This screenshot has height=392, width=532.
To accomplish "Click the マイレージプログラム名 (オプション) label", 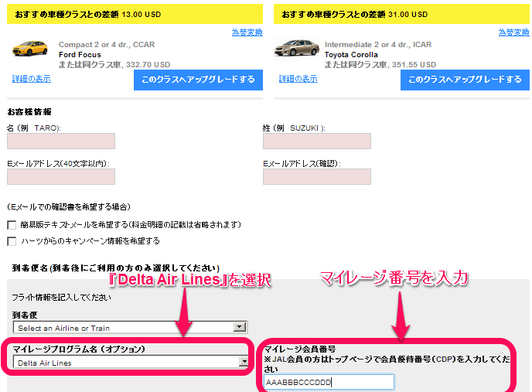I will point(79,349).
